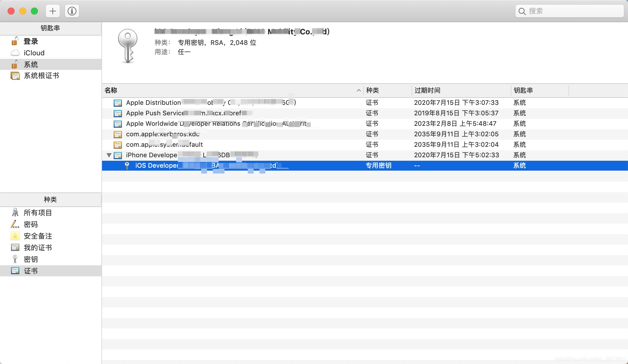Click the 专用密钥 cell in selected row
The width and height of the screenshot is (628, 364).
coord(378,165)
